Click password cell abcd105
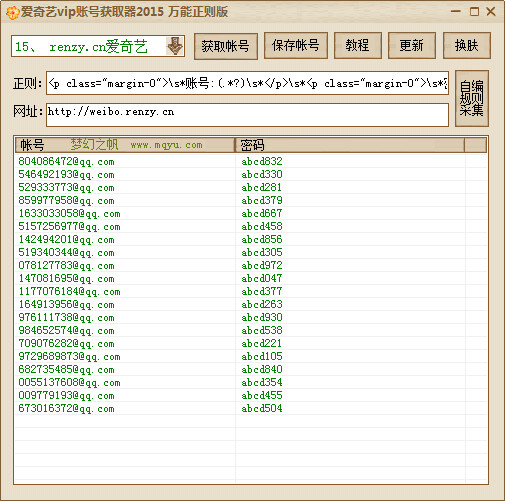Screen dimensions: 505x501 click(x=262, y=356)
